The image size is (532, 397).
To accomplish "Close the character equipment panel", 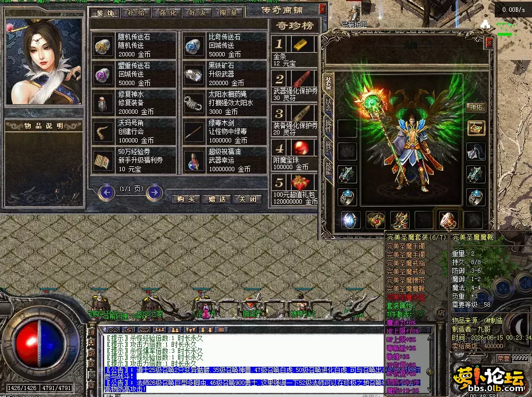I will (489, 43).
